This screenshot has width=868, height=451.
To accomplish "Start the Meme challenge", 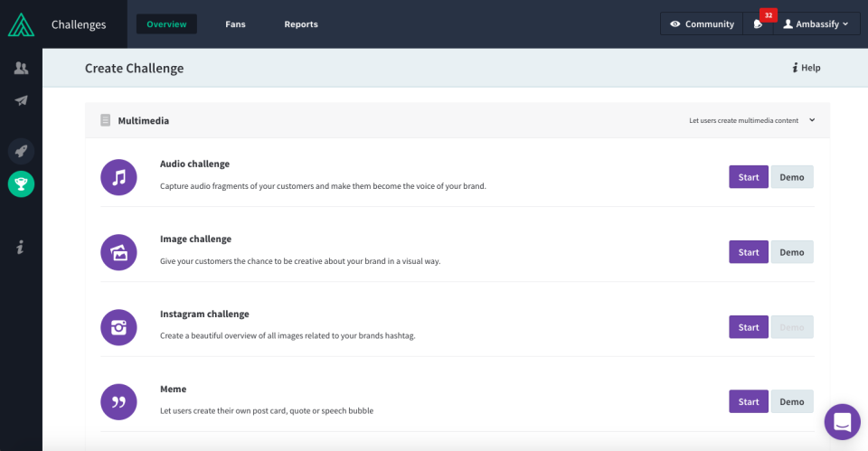I will pos(749,402).
